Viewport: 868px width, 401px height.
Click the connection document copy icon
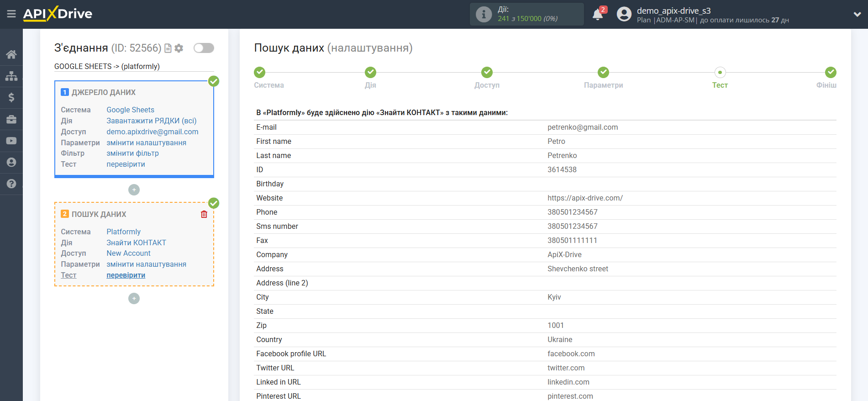coord(168,48)
